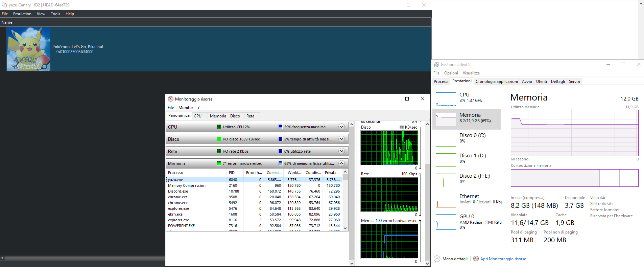Select Discord.exe process row
Screen dimensions: 644x267
254,191
